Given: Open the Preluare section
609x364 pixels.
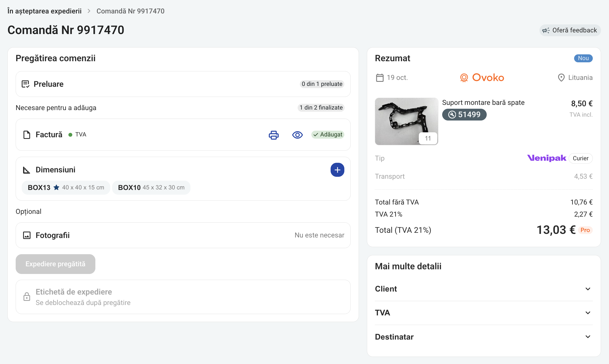Looking at the screenshot, I should 183,84.
